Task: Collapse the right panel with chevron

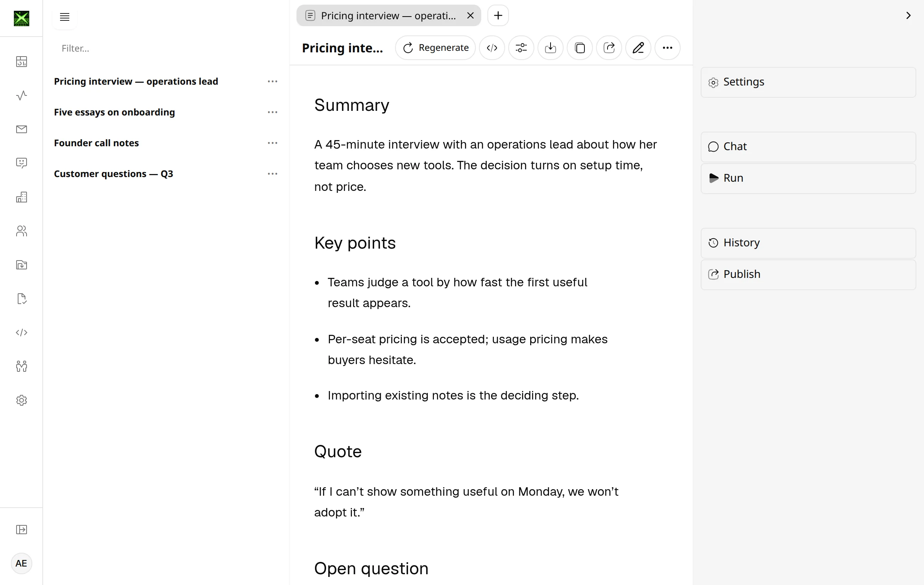Action: (x=909, y=15)
